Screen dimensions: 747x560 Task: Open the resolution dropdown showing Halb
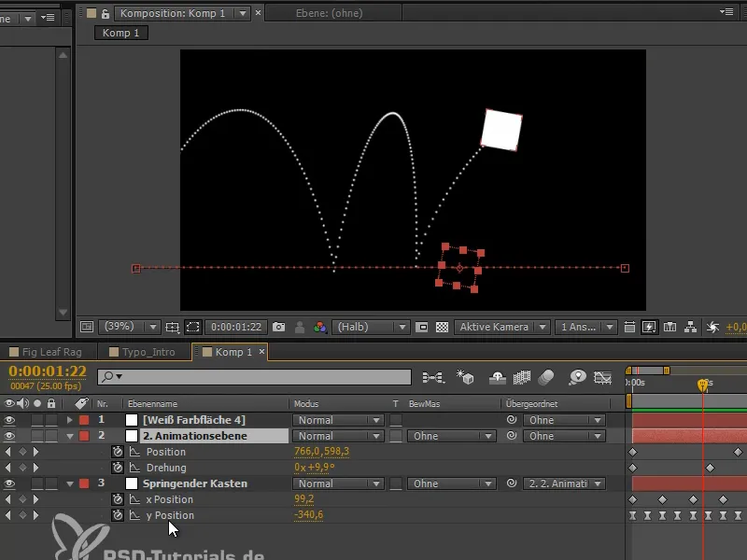[371, 328]
